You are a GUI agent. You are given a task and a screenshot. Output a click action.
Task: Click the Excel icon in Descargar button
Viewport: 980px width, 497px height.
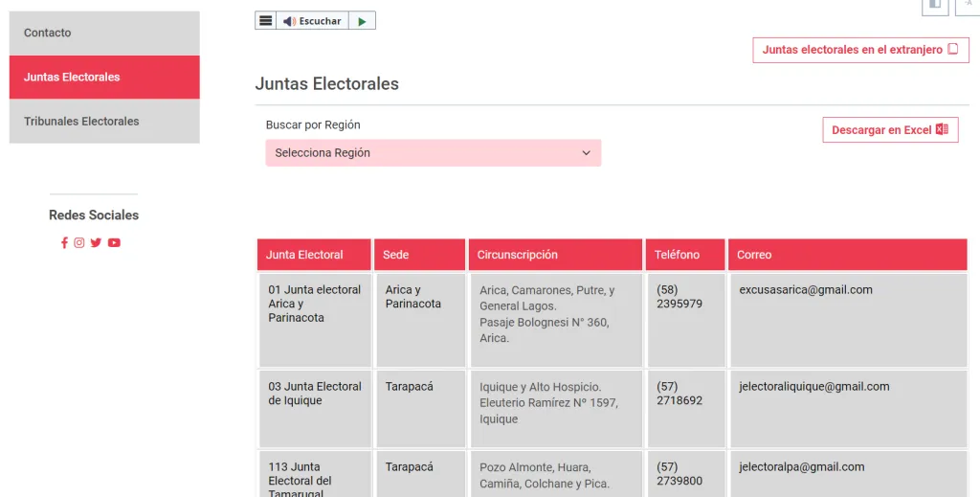(x=942, y=129)
